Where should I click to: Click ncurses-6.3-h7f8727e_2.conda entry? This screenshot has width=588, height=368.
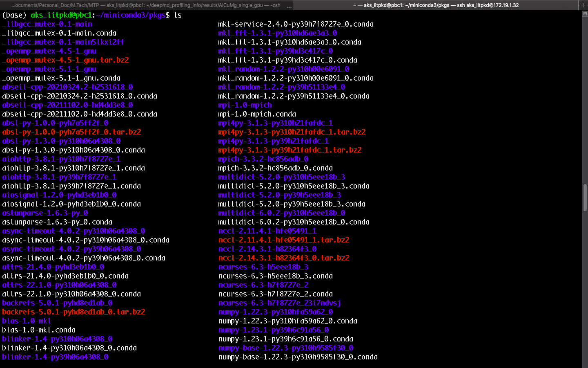coord(276,294)
